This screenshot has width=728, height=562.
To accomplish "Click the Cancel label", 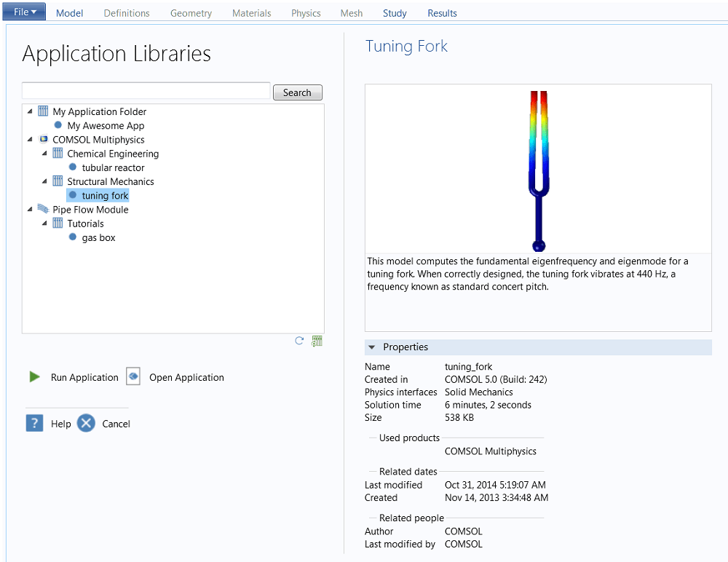I will coord(116,424).
